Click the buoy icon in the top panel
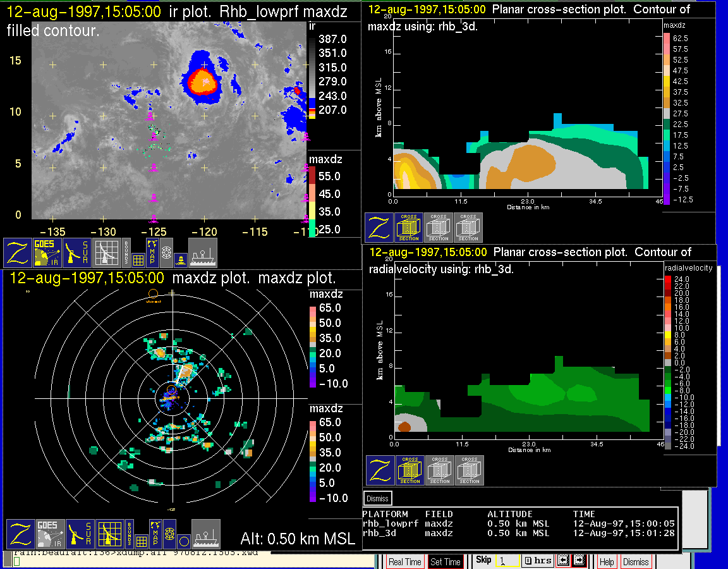The image size is (728, 569). [180, 259]
